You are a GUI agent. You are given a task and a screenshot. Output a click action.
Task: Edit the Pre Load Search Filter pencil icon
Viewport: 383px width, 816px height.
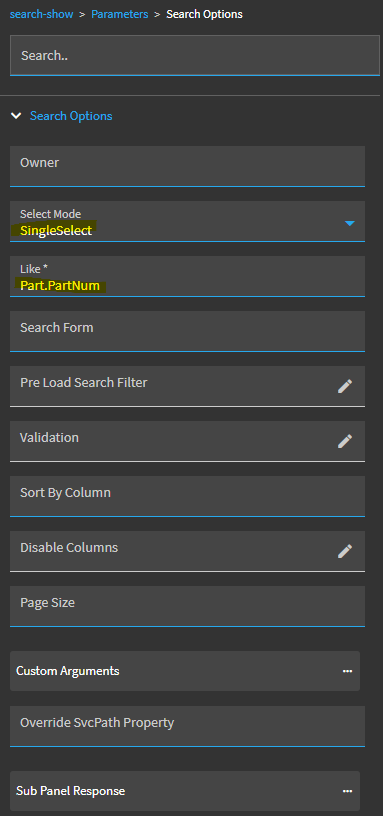[x=344, y=386]
